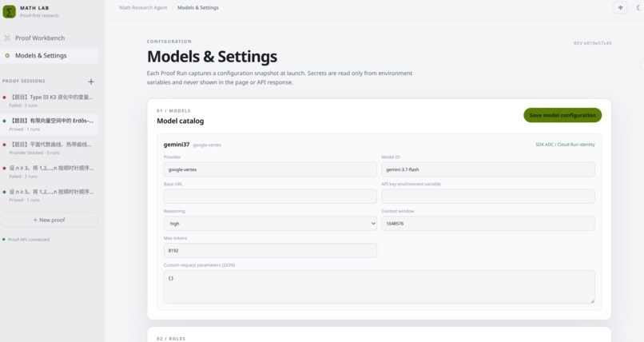Click the Models & Settings sidebar icon

point(7,55)
